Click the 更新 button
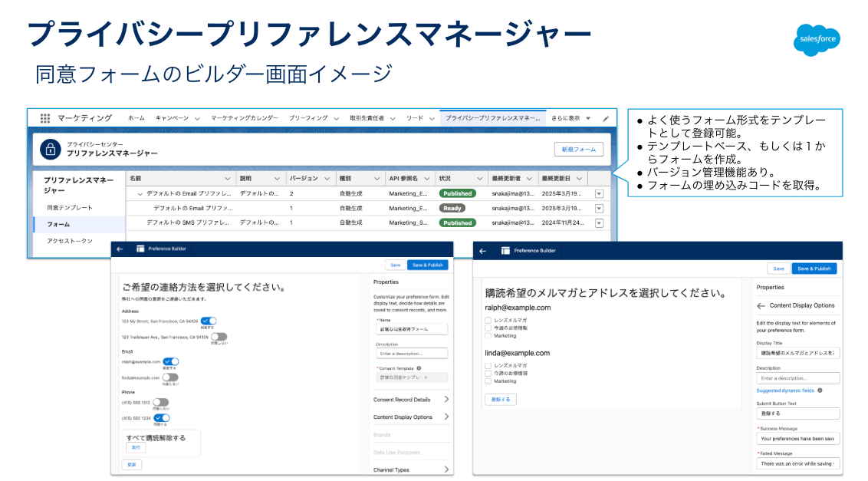This screenshot has width=868, height=481. coord(132,464)
